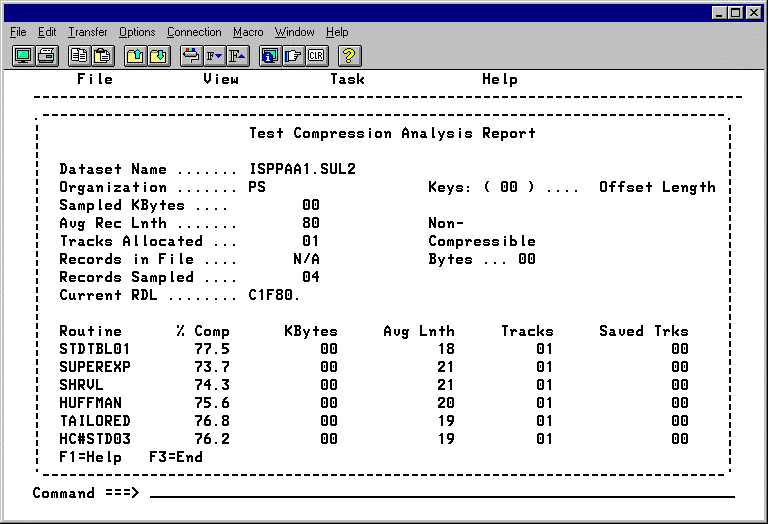The image size is (768, 524).
Task: Click the CLR clear screen icon
Action: [316, 56]
